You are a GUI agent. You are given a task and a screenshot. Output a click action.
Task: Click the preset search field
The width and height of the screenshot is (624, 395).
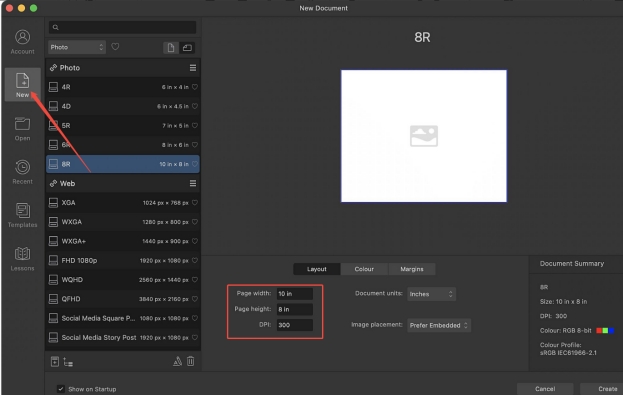(123, 27)
